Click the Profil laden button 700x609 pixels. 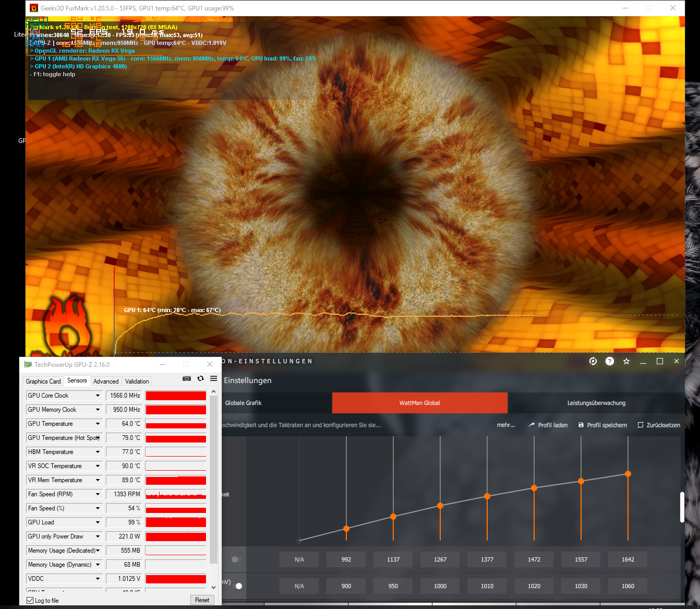coord(548,425)
